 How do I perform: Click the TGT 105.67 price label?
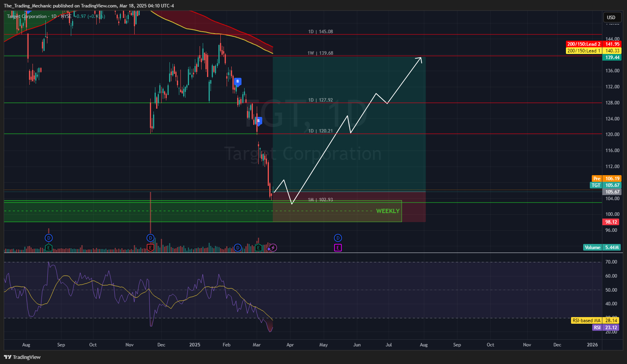click(605, 185)
